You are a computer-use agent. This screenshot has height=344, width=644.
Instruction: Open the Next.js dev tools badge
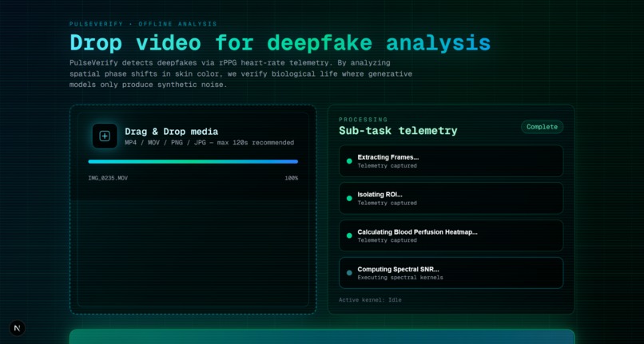18,328
